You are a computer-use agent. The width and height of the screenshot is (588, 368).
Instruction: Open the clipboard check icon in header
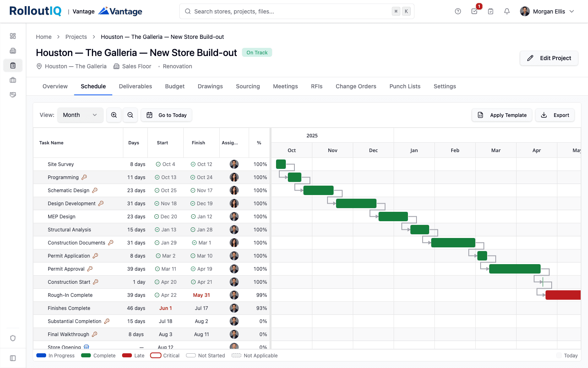[x=490, y=11]
